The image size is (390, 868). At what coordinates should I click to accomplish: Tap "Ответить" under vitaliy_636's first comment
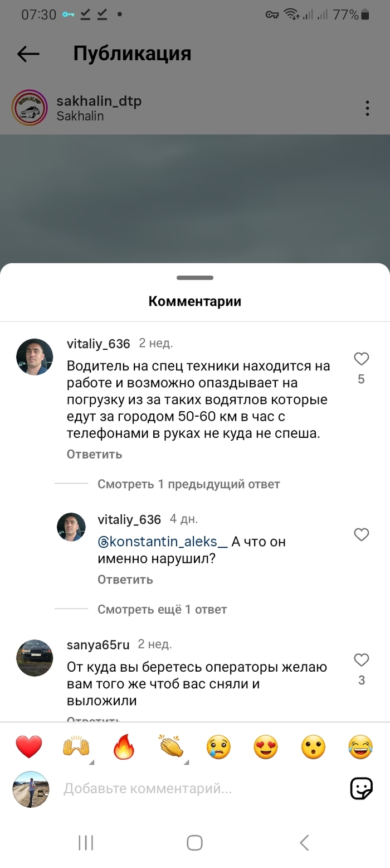(x=94, y=454)
